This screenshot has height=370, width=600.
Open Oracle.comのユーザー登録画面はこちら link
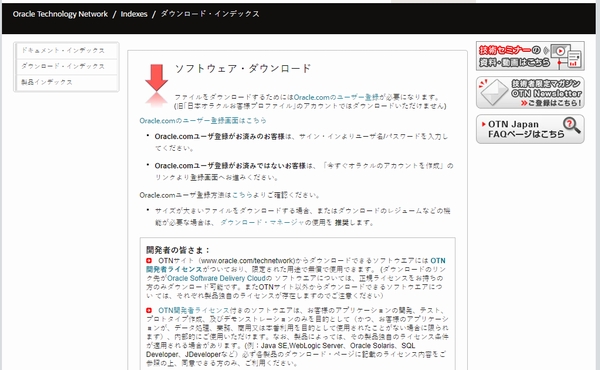pos(203,121)
